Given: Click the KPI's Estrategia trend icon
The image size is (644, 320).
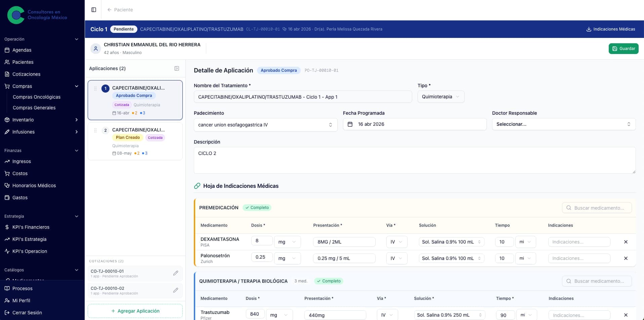Looking at the screenshot, I should [7, 239].
